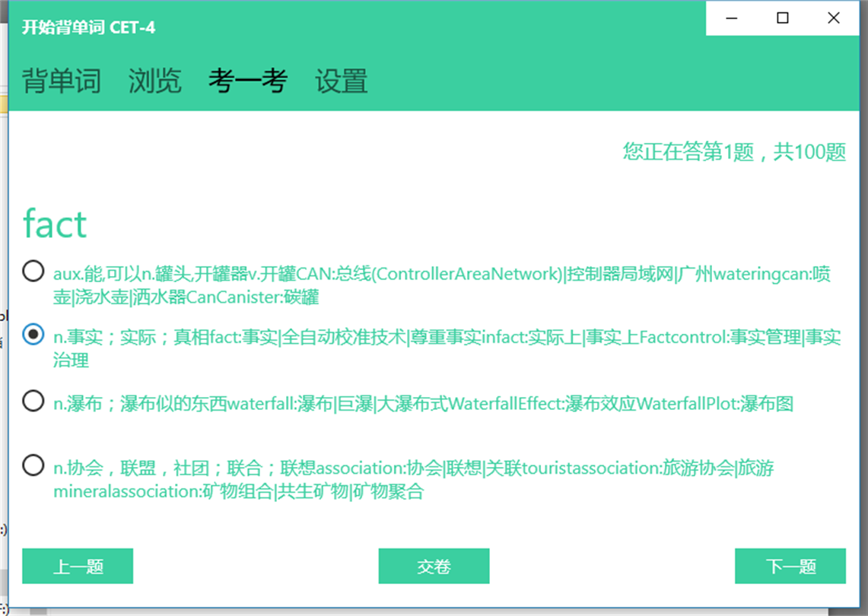Click the answer text about waterfall 瀑布效应
The image size is (868, 616).
point(424,404)
